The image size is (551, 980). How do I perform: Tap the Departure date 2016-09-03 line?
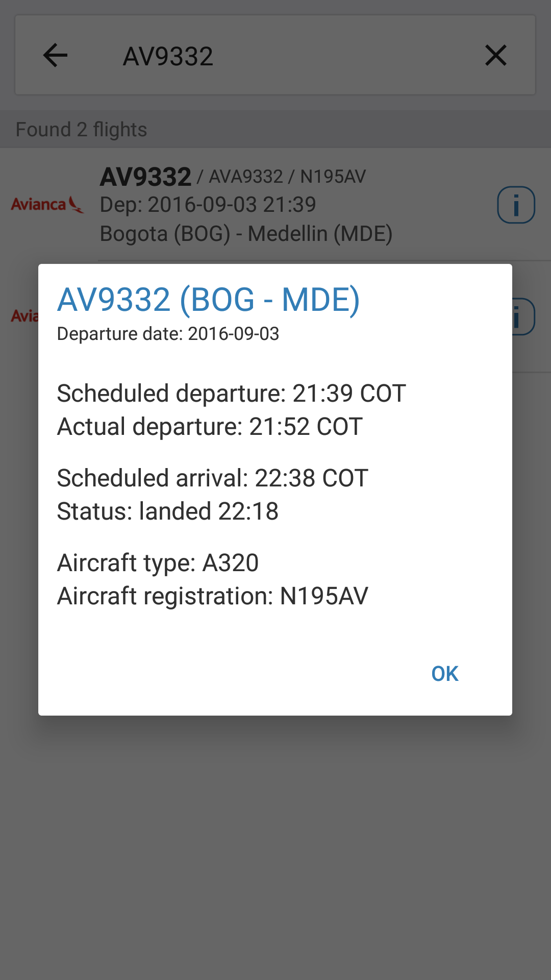(x=168, y=334)
